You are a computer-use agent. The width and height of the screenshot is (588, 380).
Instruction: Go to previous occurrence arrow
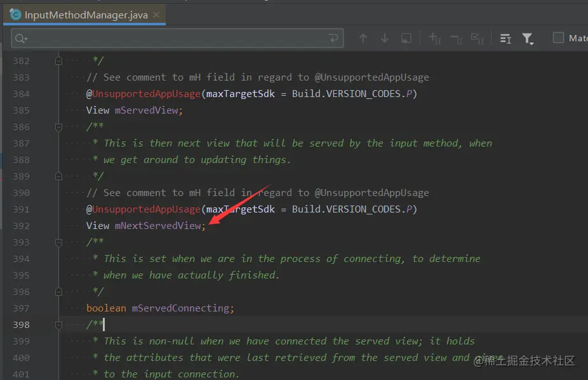point(363,38)
